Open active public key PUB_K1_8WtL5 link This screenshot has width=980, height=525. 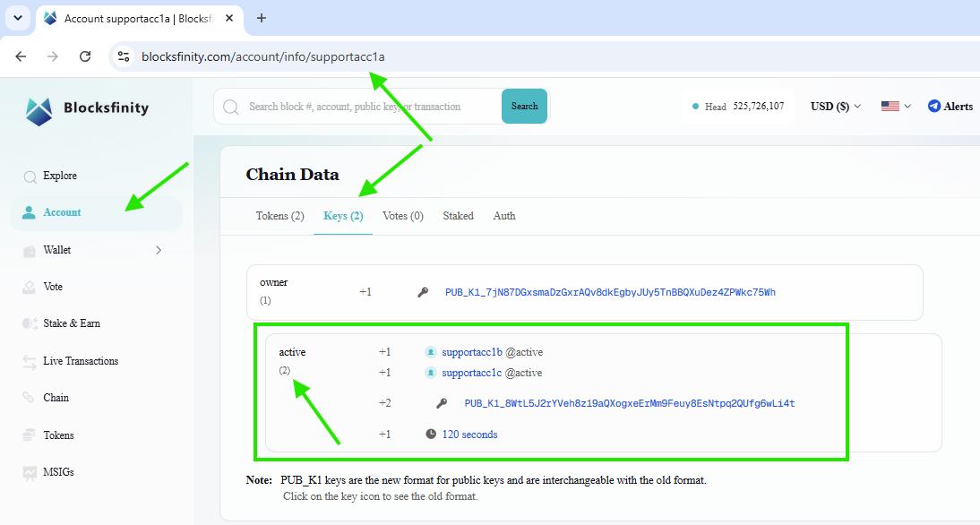click(630, 404)
